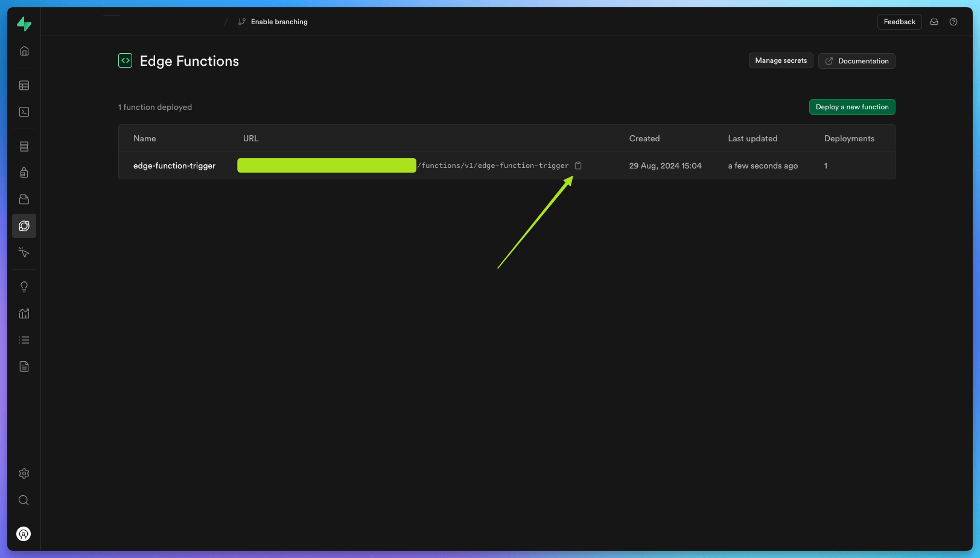Select the Edge Functions sidebar icon

click(24, 226)
